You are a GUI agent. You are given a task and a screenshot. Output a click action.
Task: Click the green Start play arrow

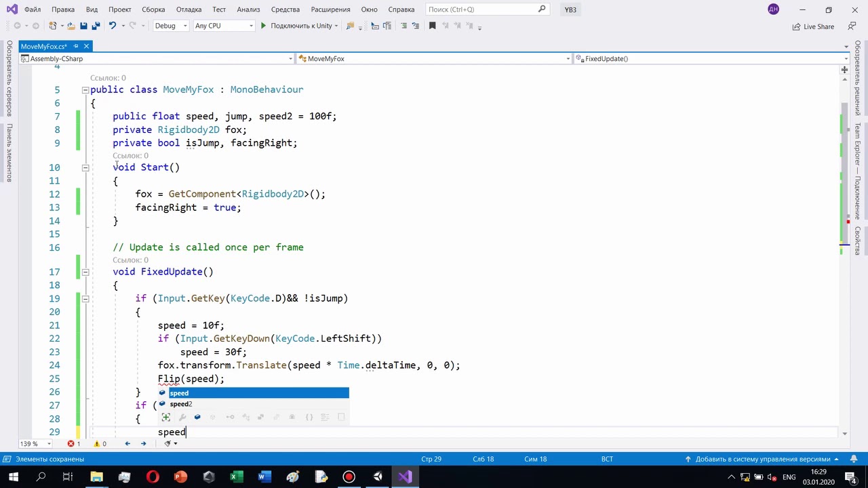click(263, 26)
